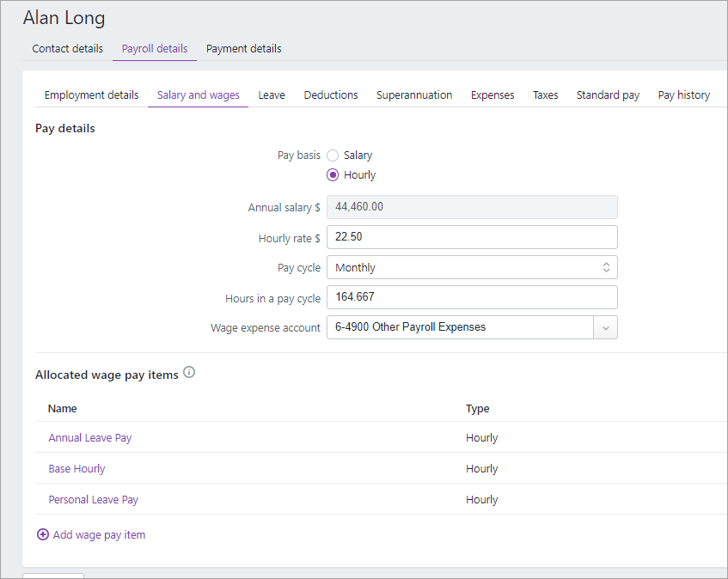The width and height of the screenshot is (728, 579).
Task: Open the Employment details tab
Action: tap(91, 94)
